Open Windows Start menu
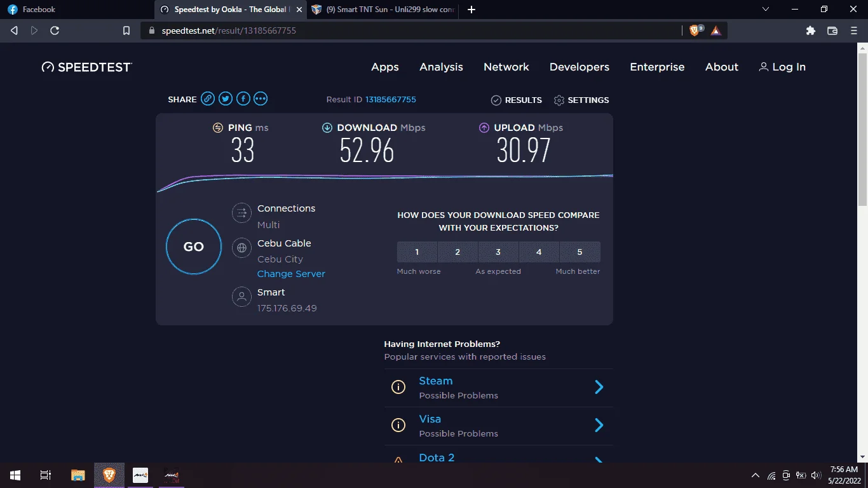 tap(15, 475)
